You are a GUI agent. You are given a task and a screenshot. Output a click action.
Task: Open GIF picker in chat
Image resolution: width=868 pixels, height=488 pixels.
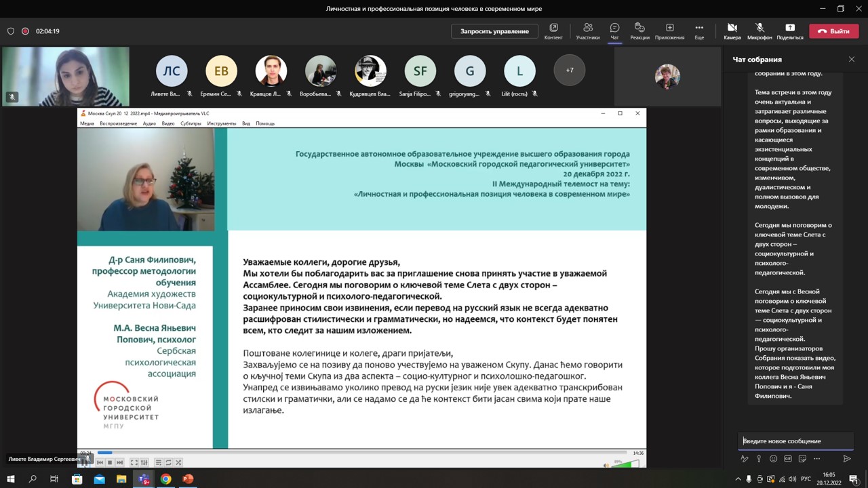coord(787,459)
